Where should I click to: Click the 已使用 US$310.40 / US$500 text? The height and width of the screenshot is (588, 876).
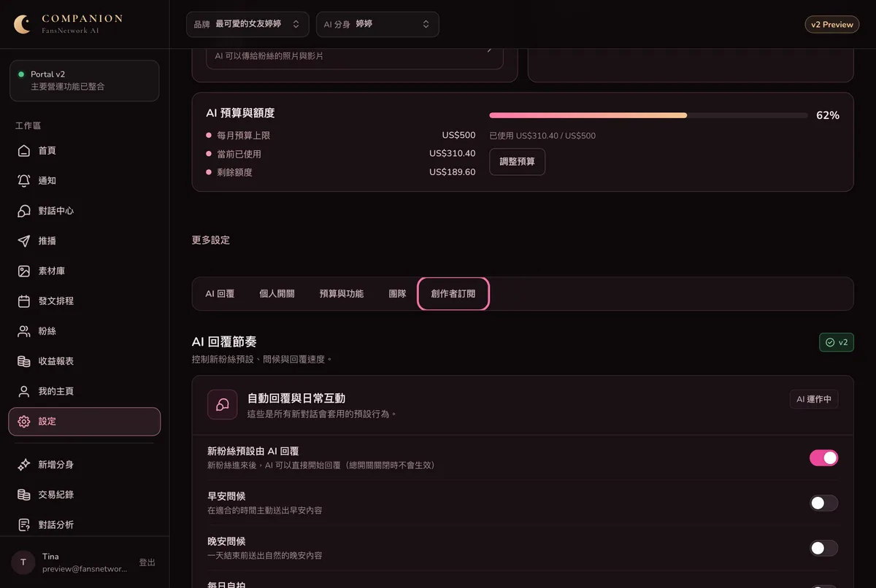(542, 136)
